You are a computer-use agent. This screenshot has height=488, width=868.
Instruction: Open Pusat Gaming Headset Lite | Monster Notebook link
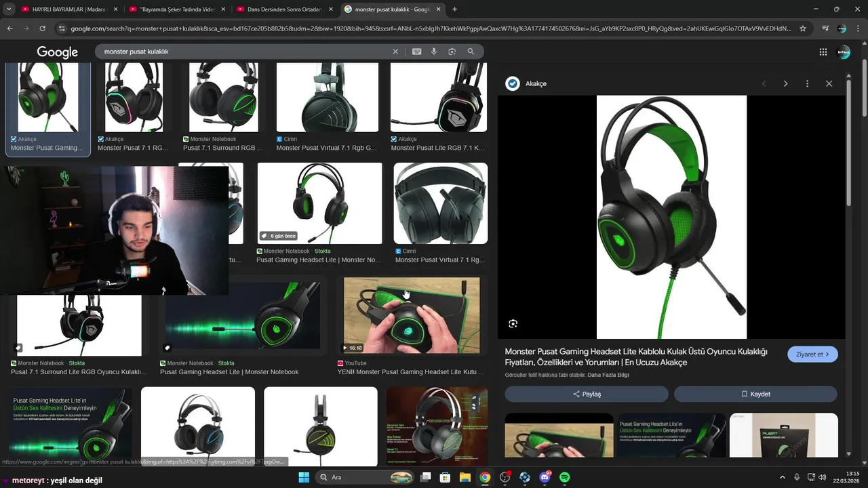[x=229, y=372]
